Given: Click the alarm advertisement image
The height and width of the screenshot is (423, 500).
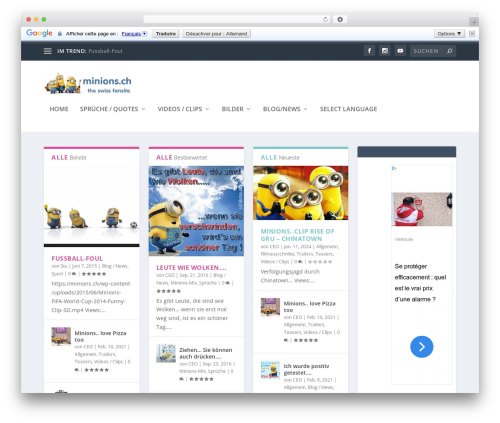Looking at the screenshot, I should click(x=422, y=209).
